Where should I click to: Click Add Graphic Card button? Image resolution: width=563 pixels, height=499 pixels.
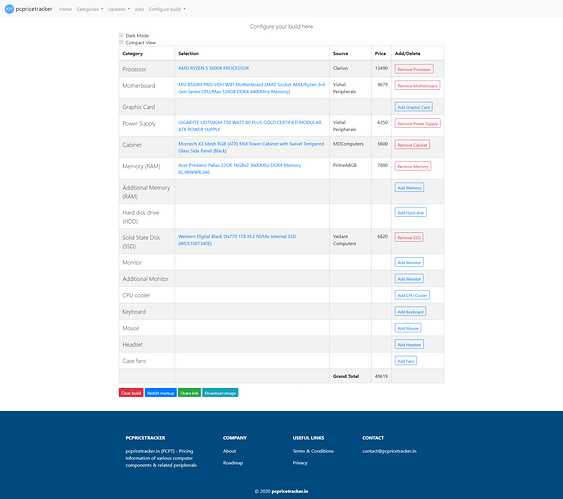point(414,107)
